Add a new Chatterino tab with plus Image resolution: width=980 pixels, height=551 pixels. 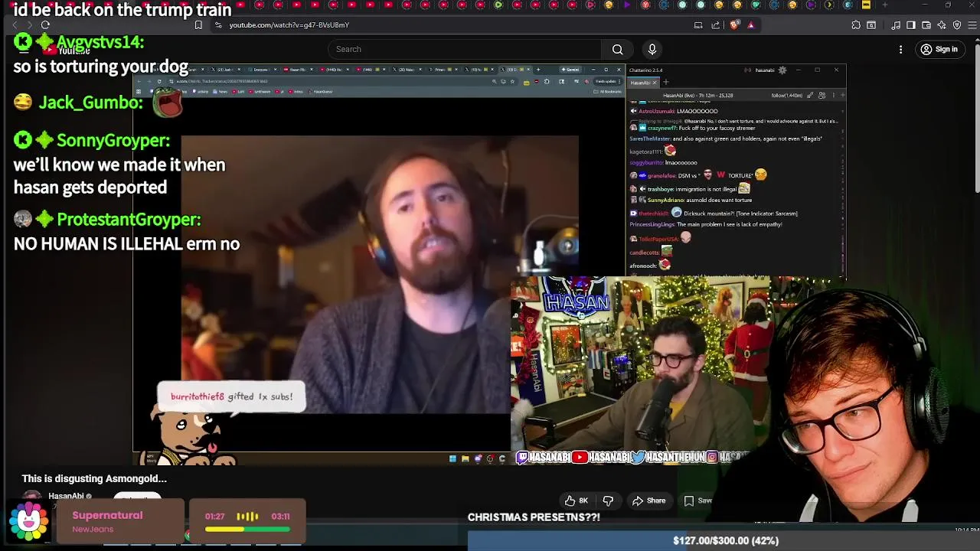(666, 82)
